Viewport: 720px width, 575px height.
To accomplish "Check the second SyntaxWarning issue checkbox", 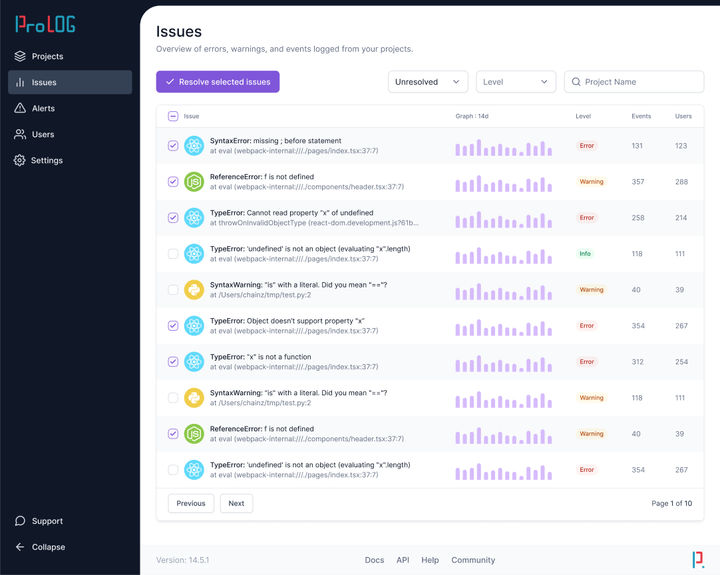I will (x=173, y=398).
